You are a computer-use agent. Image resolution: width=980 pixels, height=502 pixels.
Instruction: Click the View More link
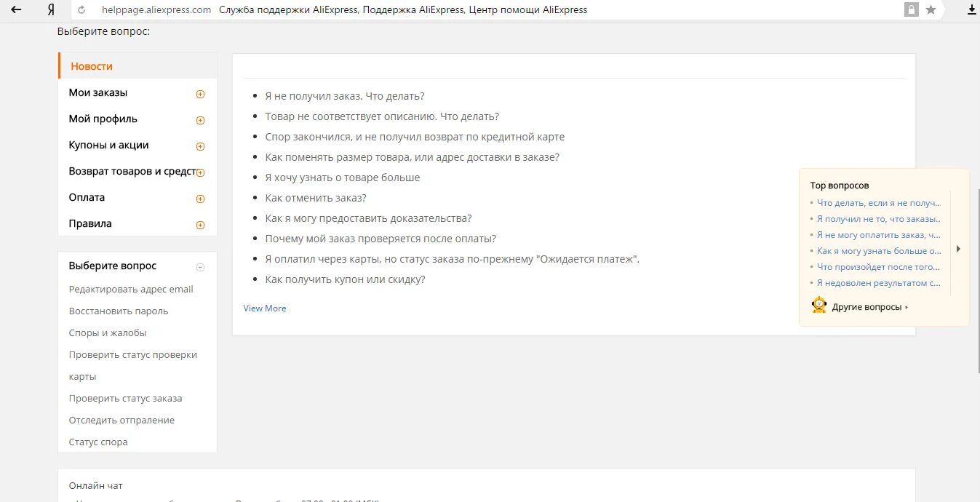265,308
